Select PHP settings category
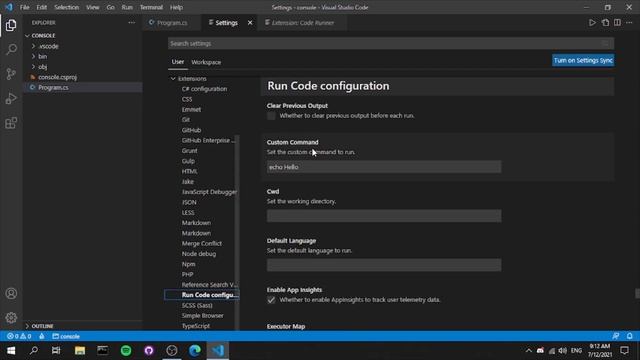Screen dimensions: 640x360 (x=187, y=274)
